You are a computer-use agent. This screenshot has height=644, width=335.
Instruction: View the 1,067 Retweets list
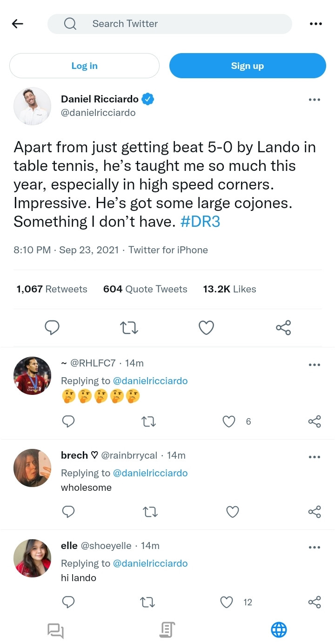click(x=52, y=289)
